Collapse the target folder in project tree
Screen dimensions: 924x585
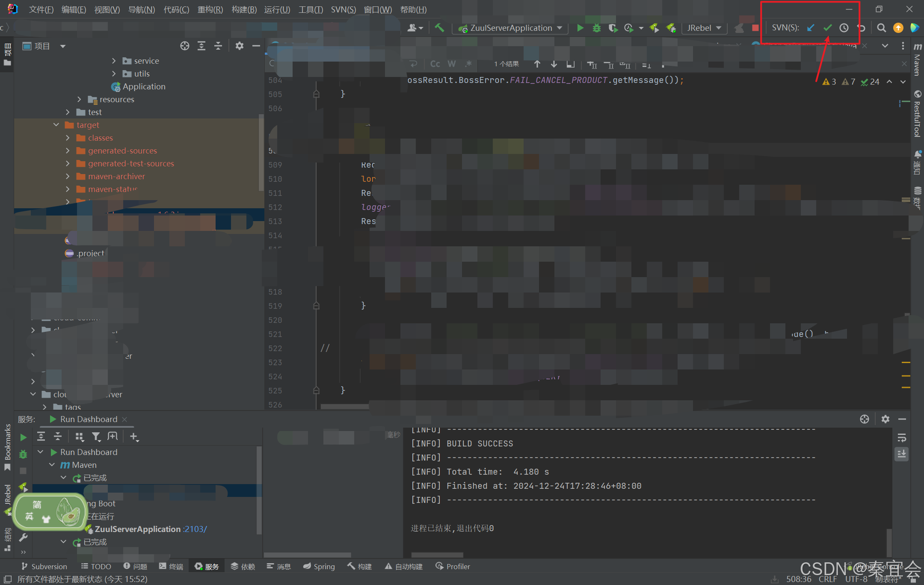56,125
